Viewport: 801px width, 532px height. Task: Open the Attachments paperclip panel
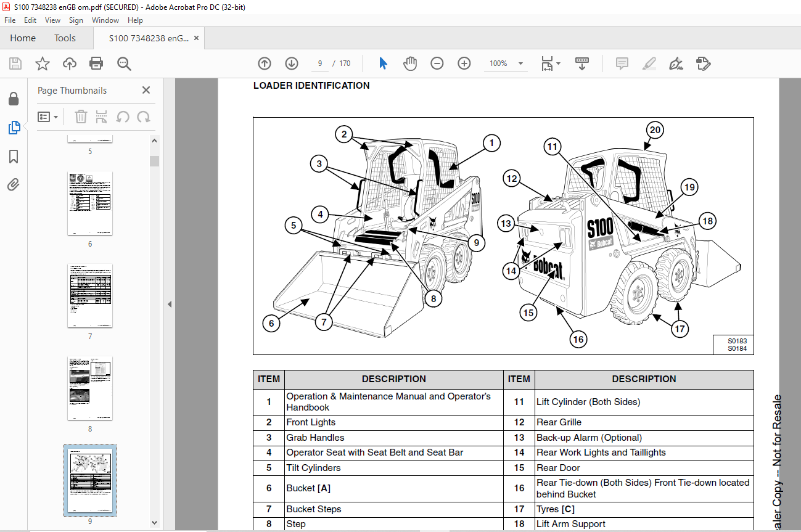point(14,184)
